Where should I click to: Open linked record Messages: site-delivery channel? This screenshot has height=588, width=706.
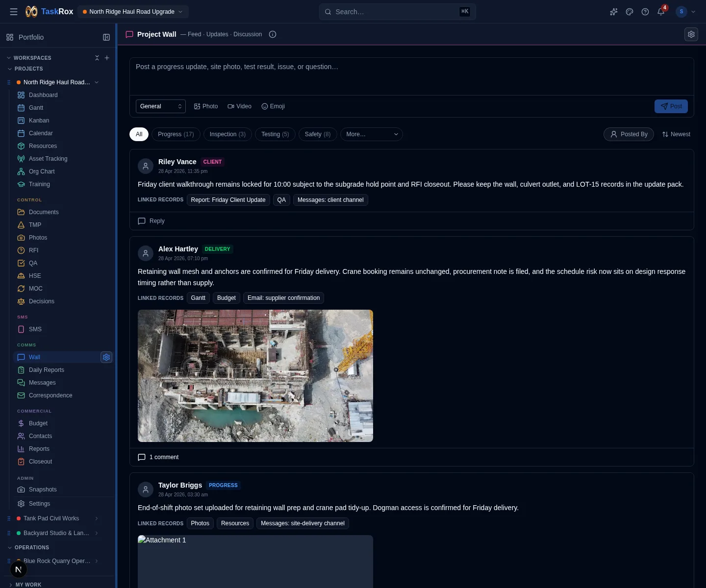click(303, 523)
